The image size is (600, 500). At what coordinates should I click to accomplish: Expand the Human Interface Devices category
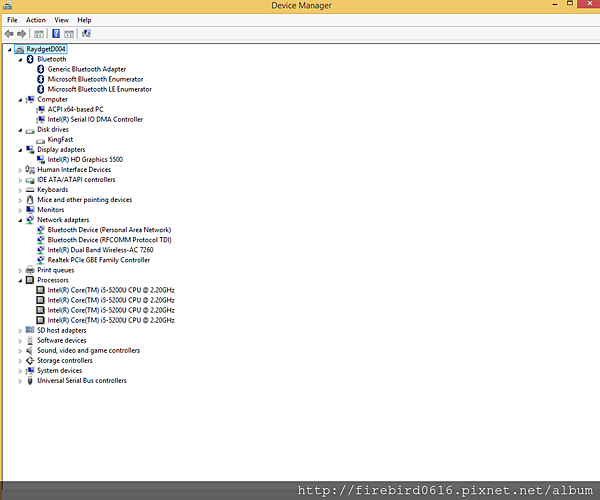point(20,170)
